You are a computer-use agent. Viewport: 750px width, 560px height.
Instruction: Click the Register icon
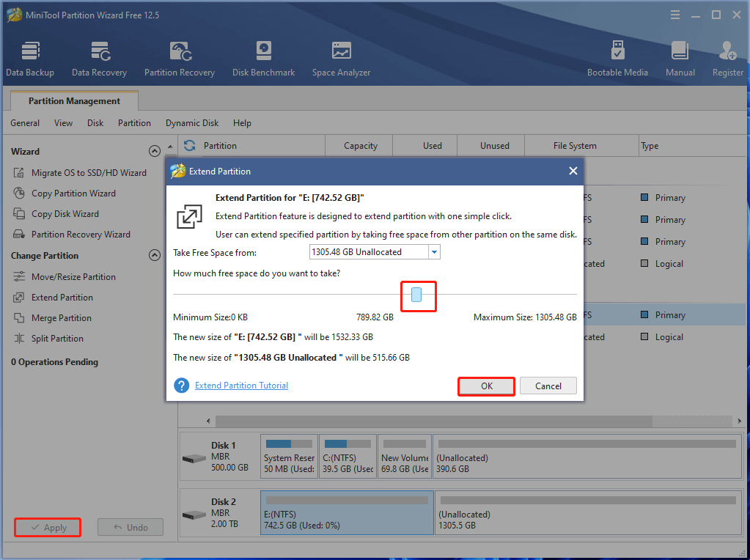pyautogui.click(x=727, y=59)
